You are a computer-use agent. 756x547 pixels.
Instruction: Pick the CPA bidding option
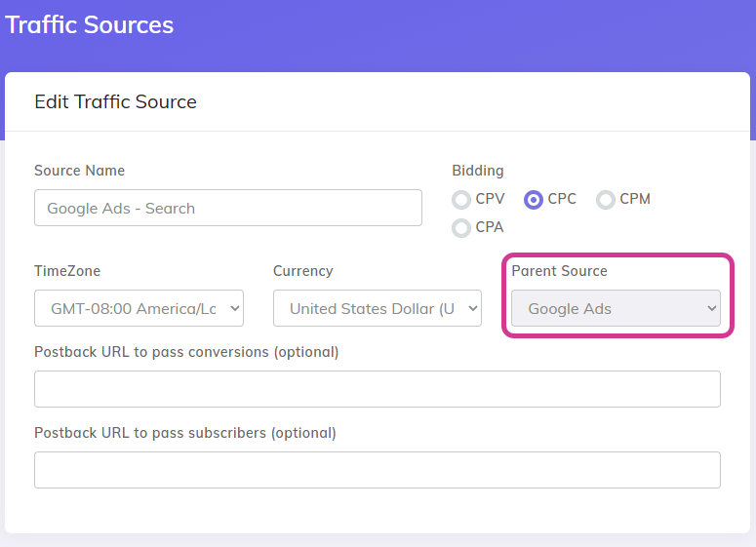pyautogui.click(x=461, y=228)
